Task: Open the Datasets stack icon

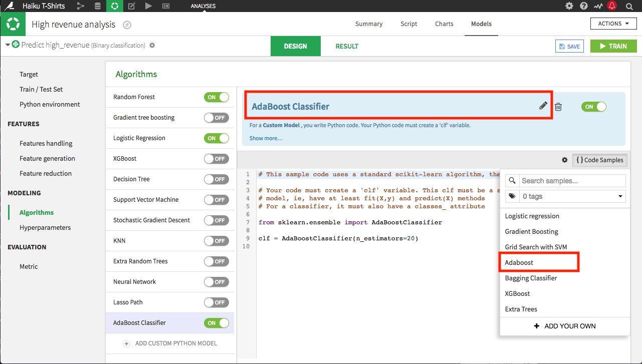Action: click(97, 6)
